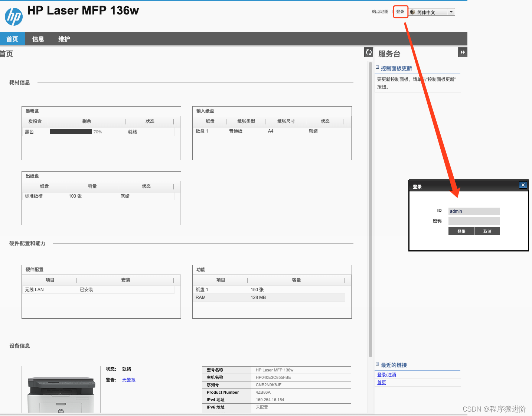
Task: Click the 服务台 panel title
Action: coord(389,54)
